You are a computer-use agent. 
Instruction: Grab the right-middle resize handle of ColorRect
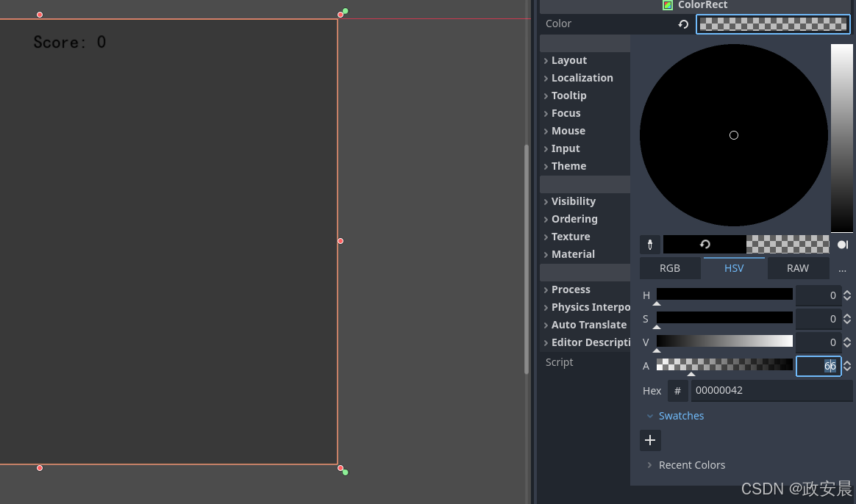pyautogui.click(x=340, y=240)
